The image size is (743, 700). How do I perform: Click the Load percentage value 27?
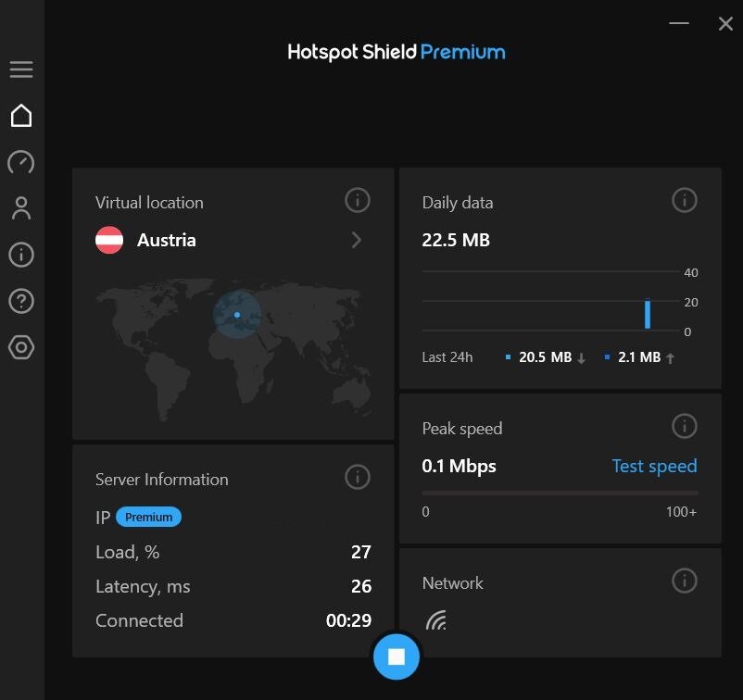[361, 552]
